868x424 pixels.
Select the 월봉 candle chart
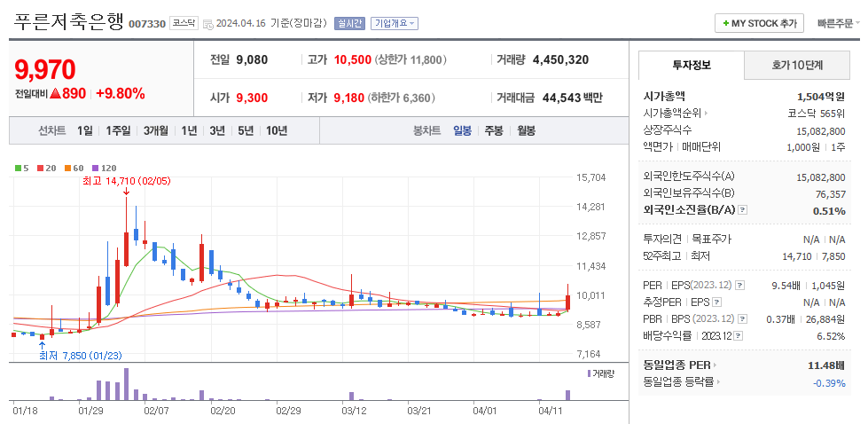pyautogui.click(x=527, y=131)
